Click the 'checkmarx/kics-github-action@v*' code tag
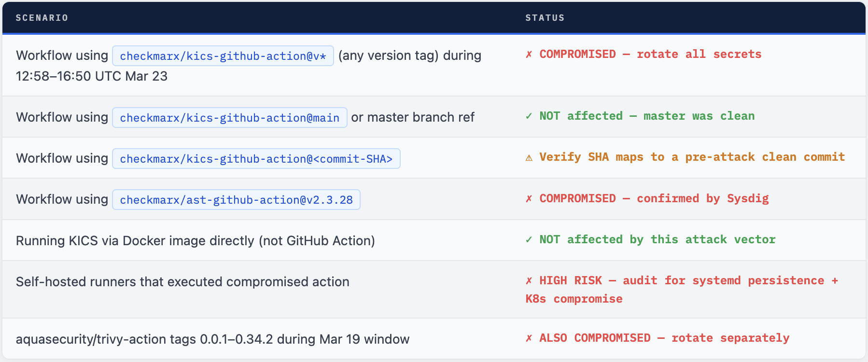This screenshot has height=362, width=868. pos(223,56)
